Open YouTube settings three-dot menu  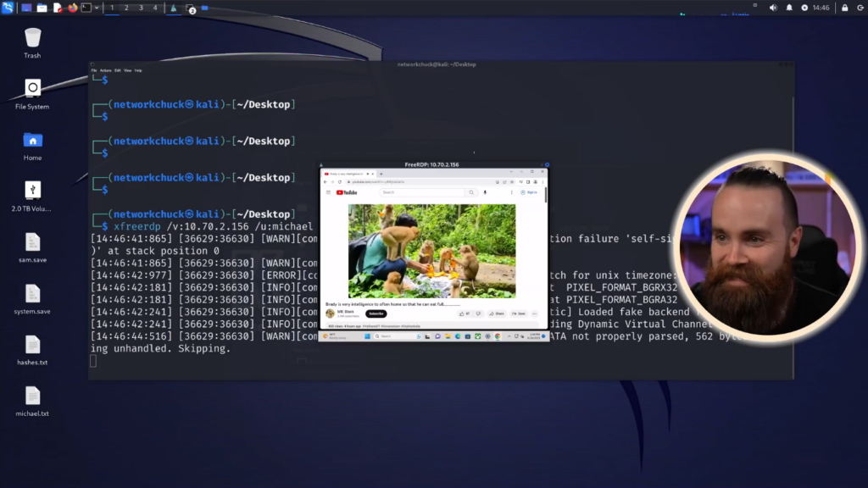(511, 192)
